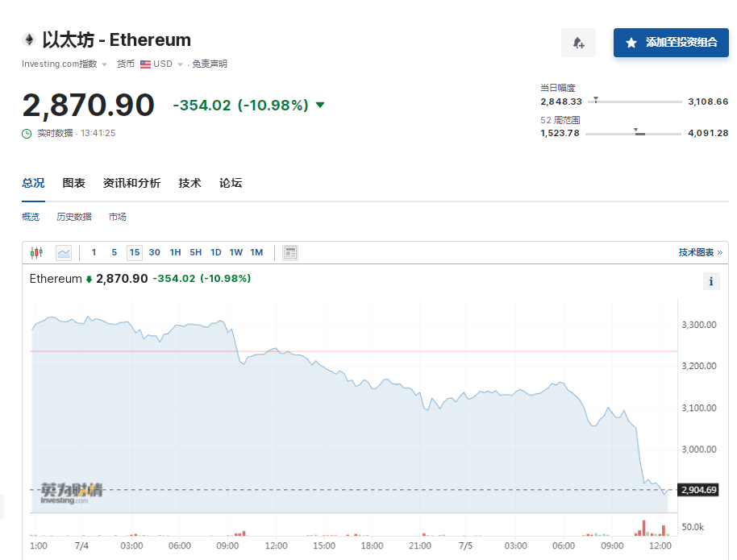Viewport: 737px width, 560px height.
Task: Open the price change percentage dropdown arrow
Action: click(x=320, y=105)
